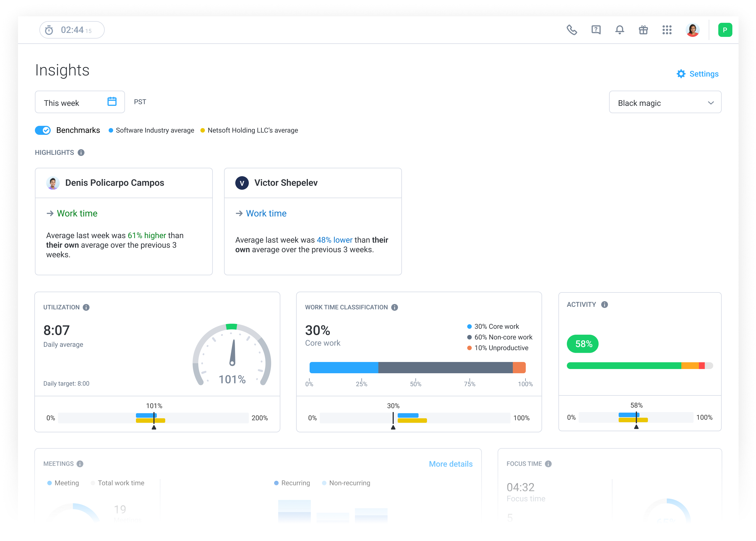Screen dimensions: 756x541
Task: Open Denis Policarpo Campos Work time link
Action: pyautogui.click(x=77, y=213)
